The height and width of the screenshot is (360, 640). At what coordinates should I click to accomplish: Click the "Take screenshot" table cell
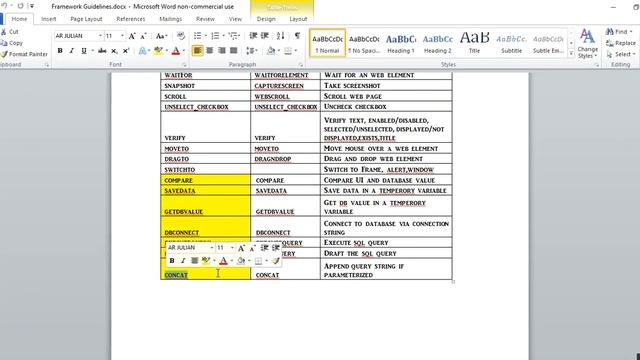(x=386, y=86)
